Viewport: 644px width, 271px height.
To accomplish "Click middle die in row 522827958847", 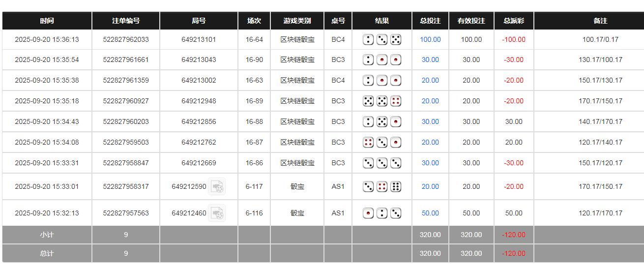I will click(382, 163).
